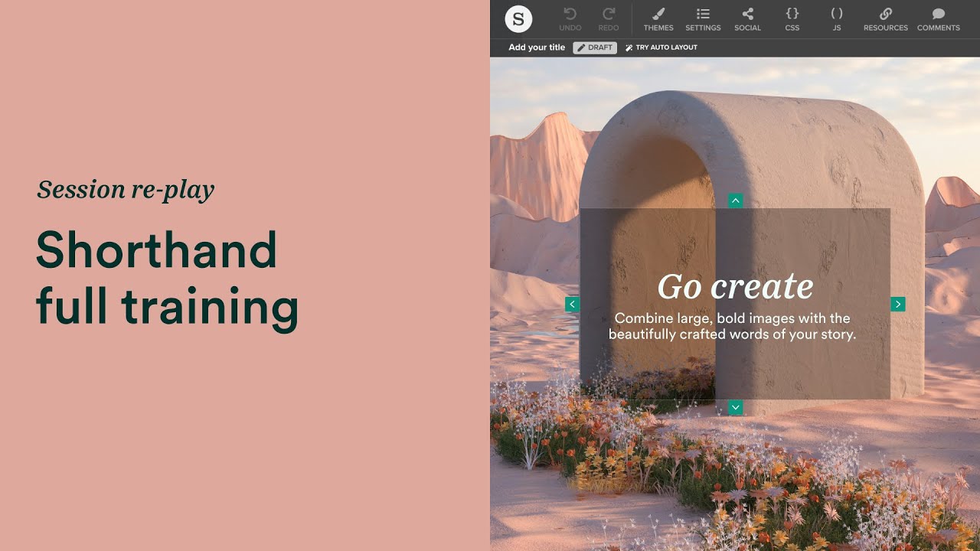
Task: Open story Settings
Action: pos(703,19)
